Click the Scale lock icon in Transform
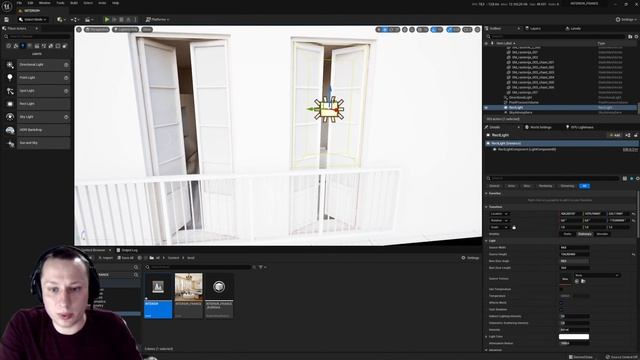 click(x=514, y=227)
